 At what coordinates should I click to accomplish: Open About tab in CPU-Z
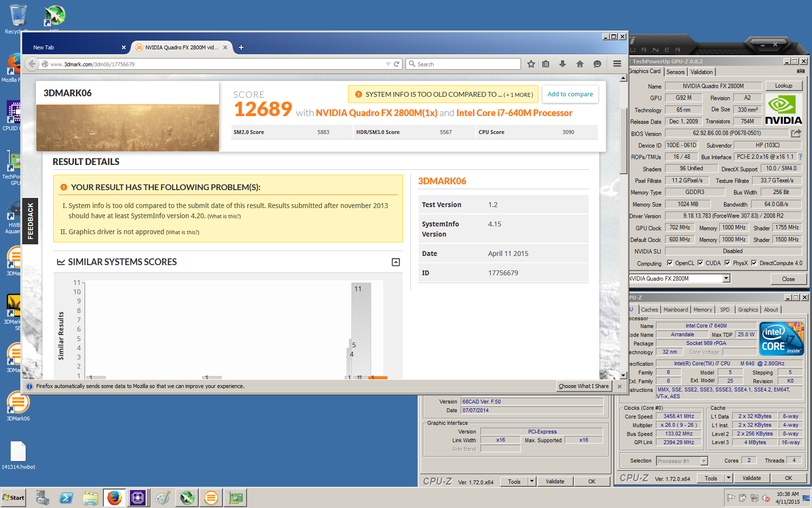[x=771, y=310]
